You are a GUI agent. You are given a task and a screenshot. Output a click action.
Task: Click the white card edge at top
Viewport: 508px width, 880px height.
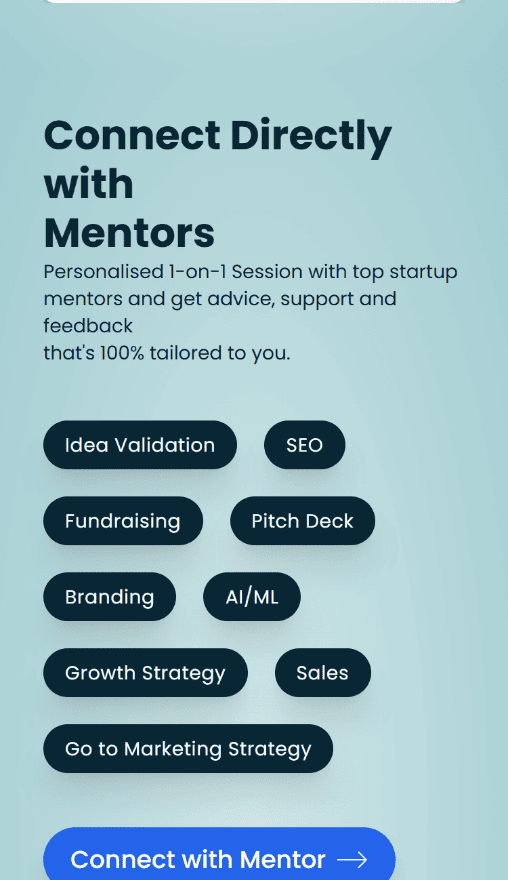[x=254, y=1]
